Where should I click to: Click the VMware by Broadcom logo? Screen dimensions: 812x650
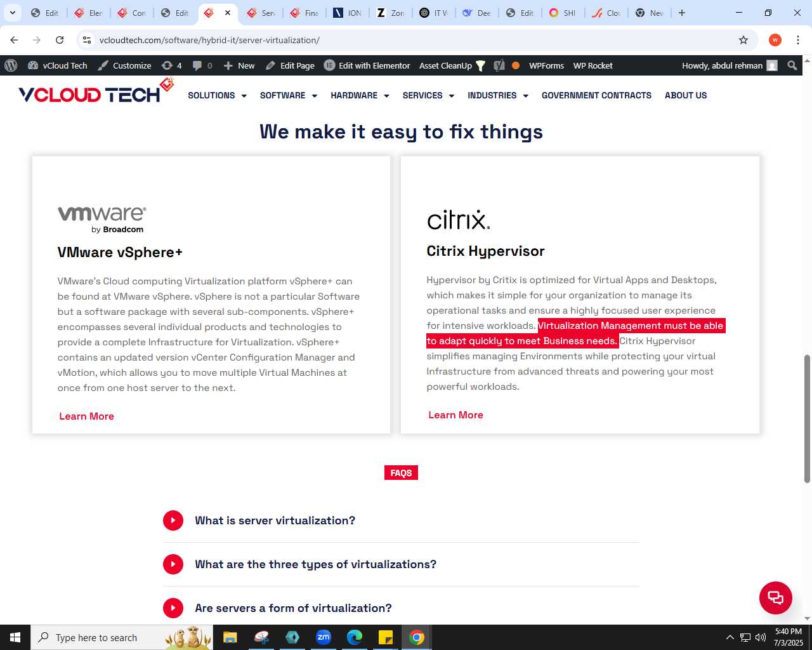pos(102,220)
